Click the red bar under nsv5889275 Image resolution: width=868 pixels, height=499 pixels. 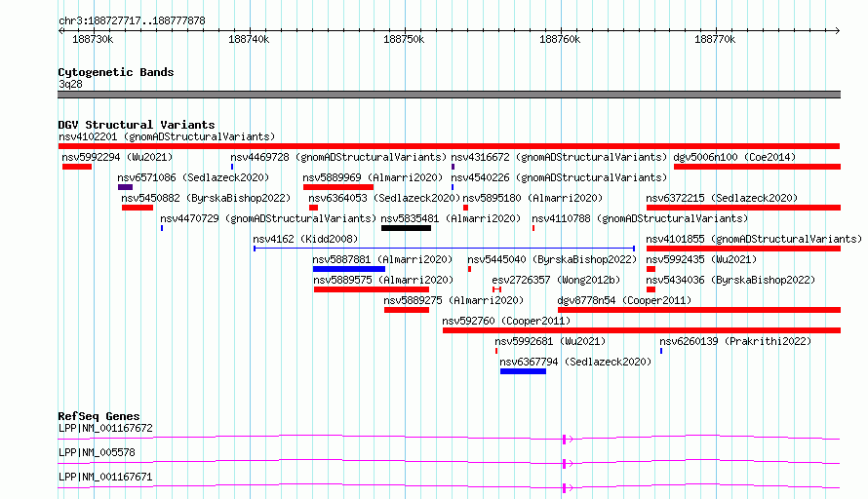click(407, 310)
